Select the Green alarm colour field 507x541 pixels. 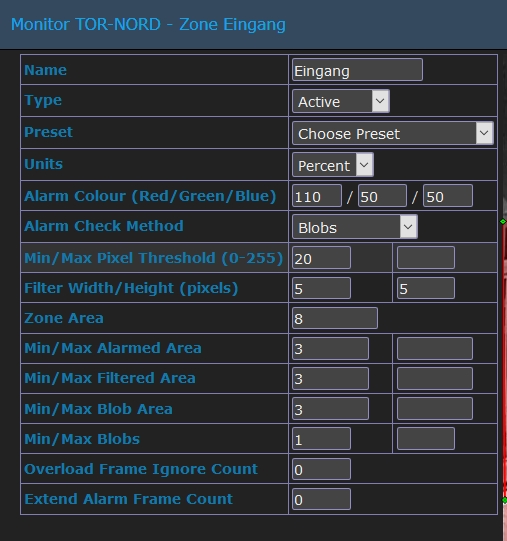(x=382, y=196)
